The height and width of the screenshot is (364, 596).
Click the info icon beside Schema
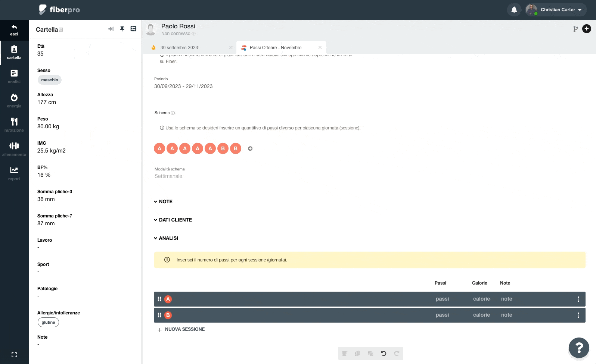pos(173,113)
